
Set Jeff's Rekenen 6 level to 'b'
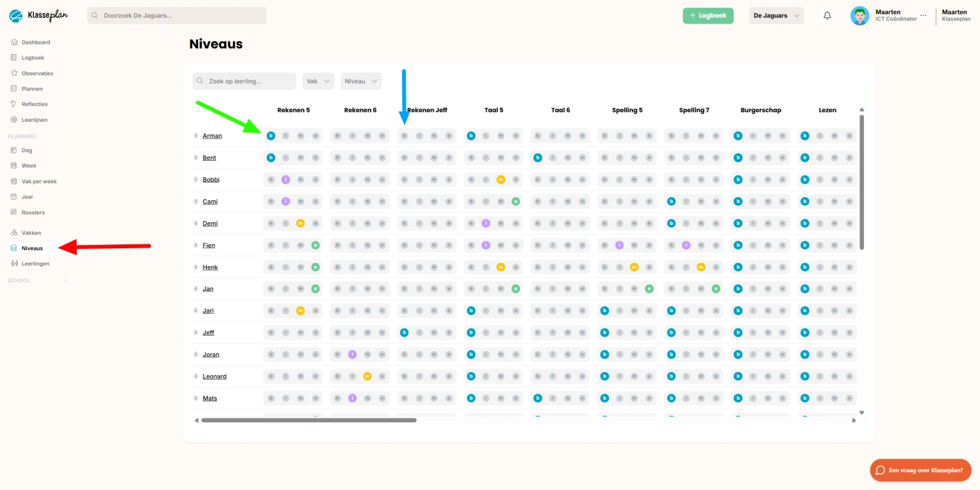click(x=338, y=332)
